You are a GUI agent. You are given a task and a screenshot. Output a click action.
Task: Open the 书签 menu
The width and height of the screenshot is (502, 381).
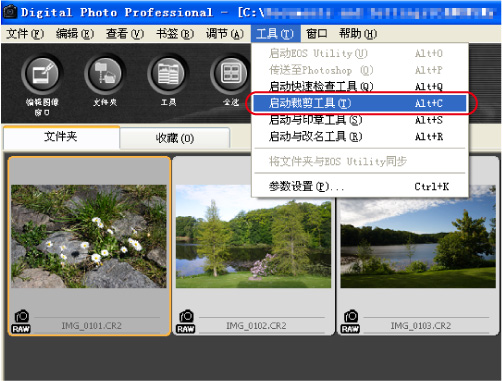(x=175, y=34)
